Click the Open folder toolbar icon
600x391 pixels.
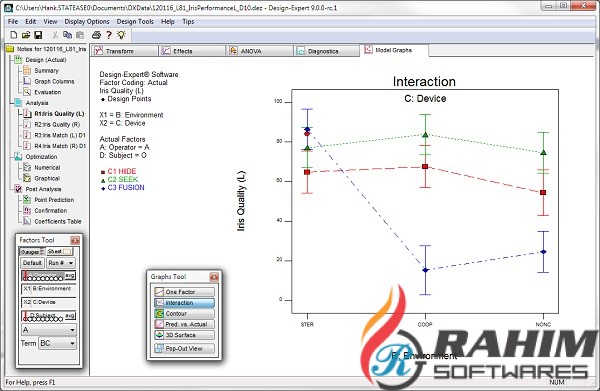click(26, 35)
